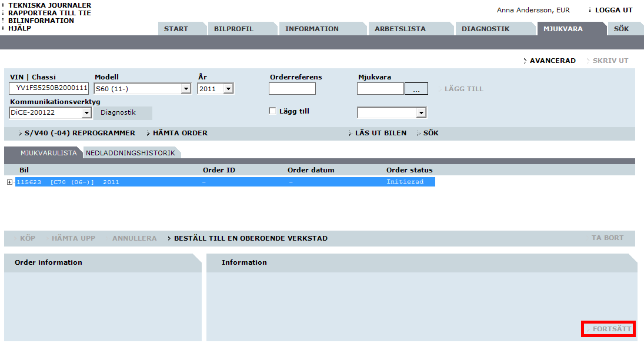
Task: Click LÄS UT BILEN
Action: pyautogui.click(x=381, y=133)
